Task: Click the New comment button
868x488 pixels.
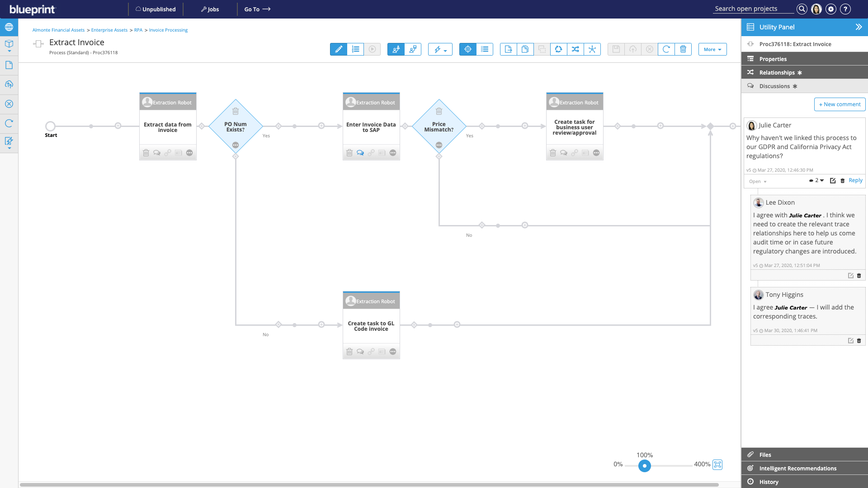Action: click(840, 104)
